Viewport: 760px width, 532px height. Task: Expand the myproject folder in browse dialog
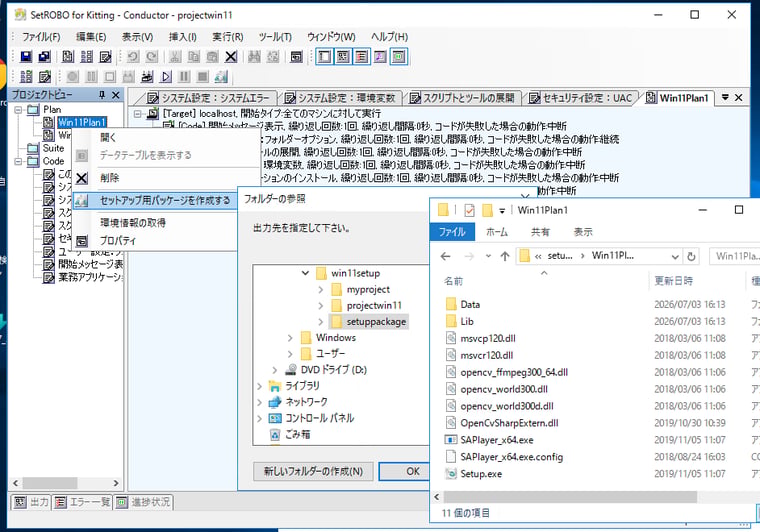(320, 290)
